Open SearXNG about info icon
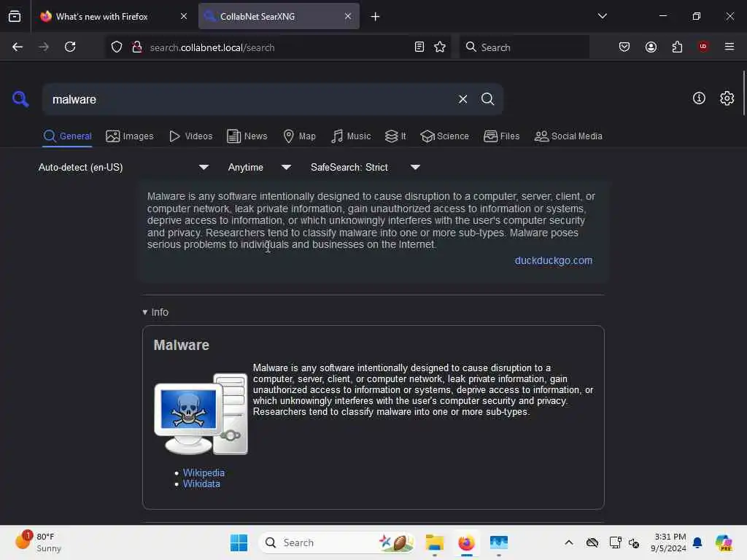The height and width of the screenshot is (560, 747). click(x=699, y=98)
